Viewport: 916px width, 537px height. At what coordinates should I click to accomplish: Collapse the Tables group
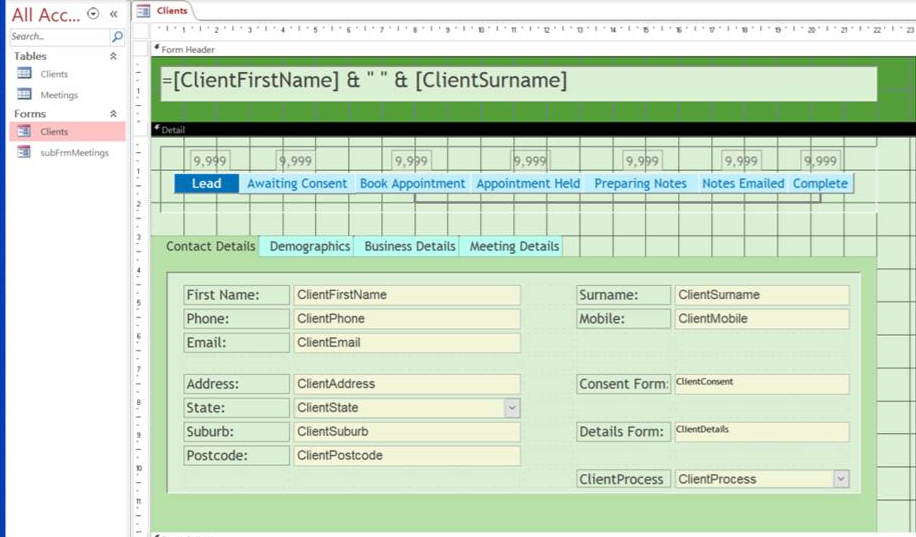click(x=113, y=56)
